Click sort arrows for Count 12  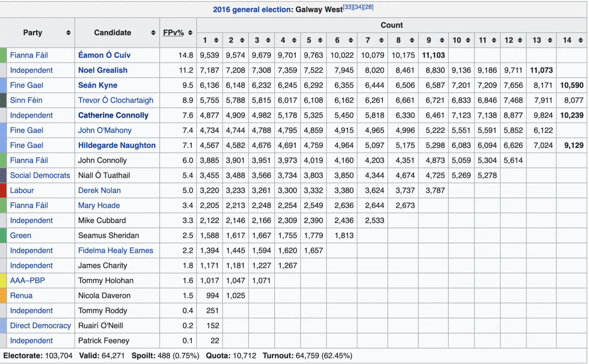(x=520, y=40)
